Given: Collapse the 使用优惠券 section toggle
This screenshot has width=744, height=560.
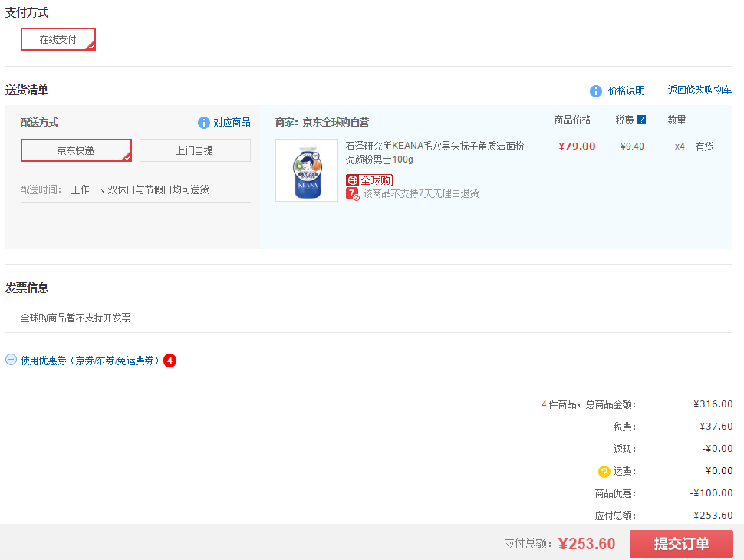Looking at the screenshot, I should click(x=11, y=360).
